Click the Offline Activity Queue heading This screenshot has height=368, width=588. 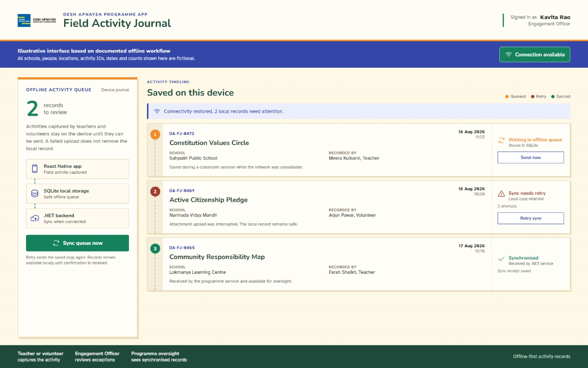click(59, 90)
